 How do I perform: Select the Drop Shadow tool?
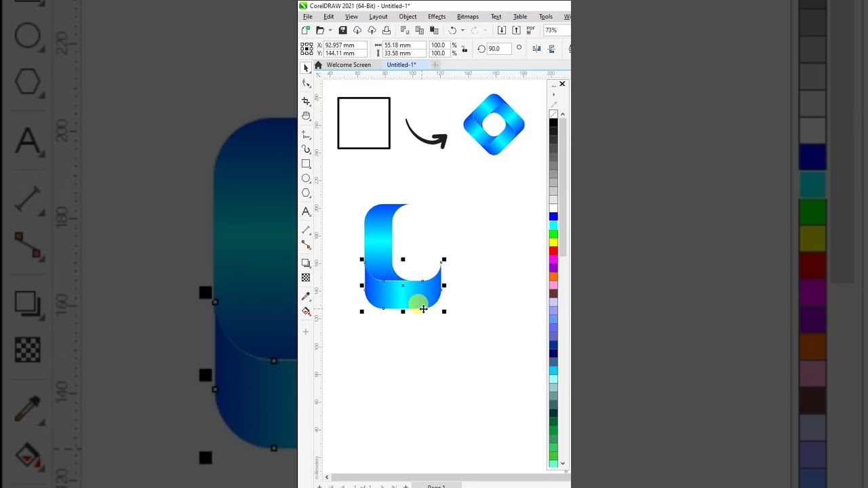pos(306,263)
